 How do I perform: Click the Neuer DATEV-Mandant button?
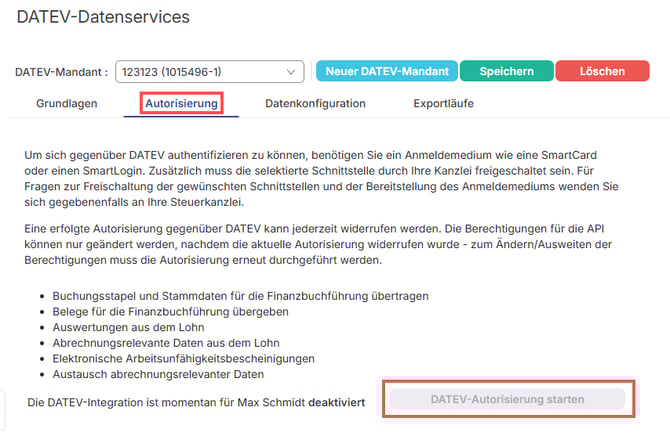[x=386, y=71]
